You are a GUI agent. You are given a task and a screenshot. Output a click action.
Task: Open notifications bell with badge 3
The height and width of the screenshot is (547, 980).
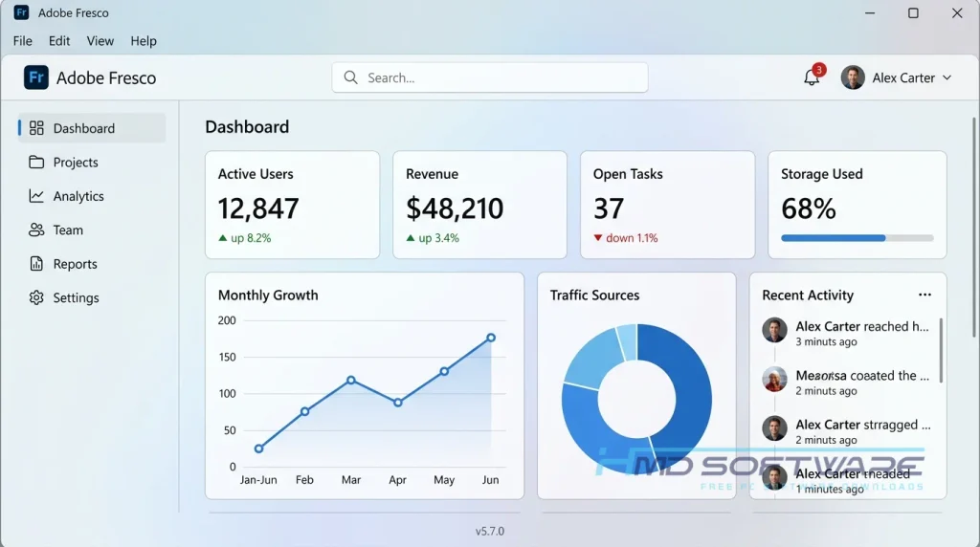pyautogui.click(x=812, y=77)
